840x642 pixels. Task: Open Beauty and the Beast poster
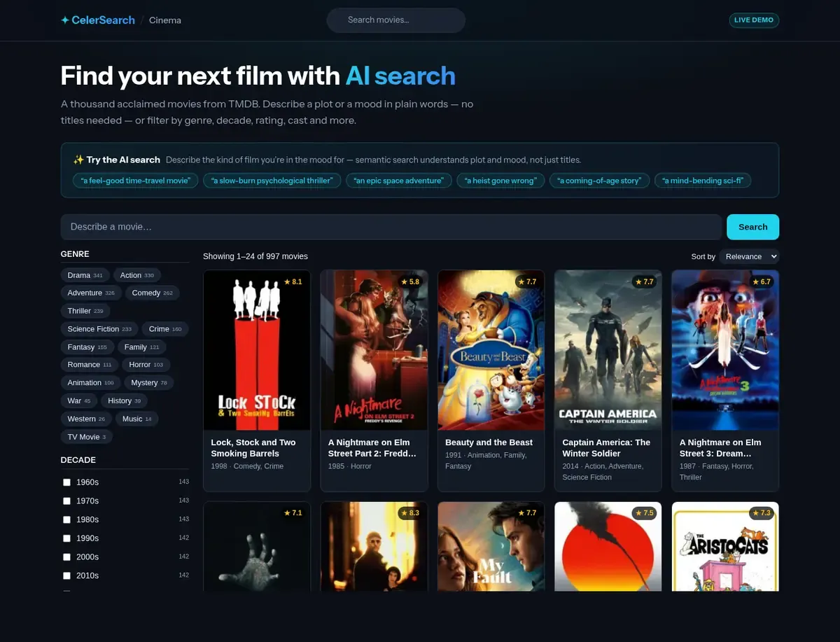click(x=491, y=350)
